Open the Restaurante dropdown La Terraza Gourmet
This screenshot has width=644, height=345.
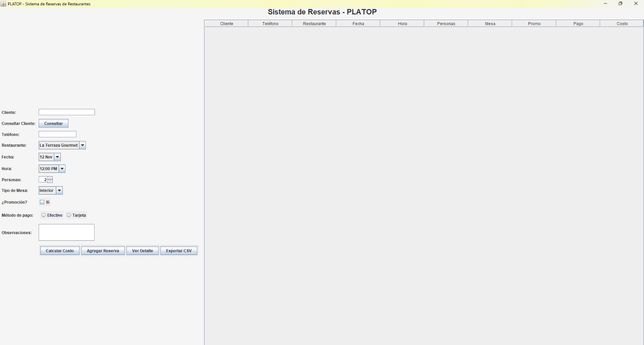pyautogui.click(x=62, y=146)
